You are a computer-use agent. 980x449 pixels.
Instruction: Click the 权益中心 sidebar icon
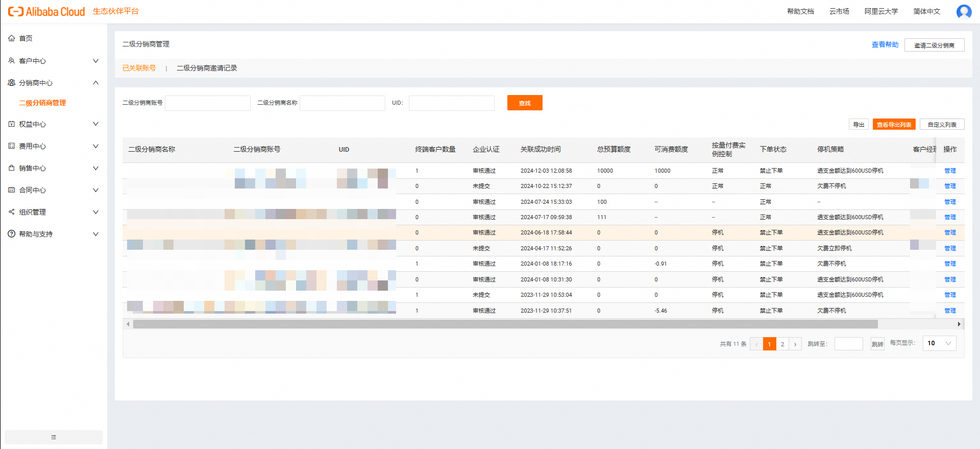coord(11,124)
